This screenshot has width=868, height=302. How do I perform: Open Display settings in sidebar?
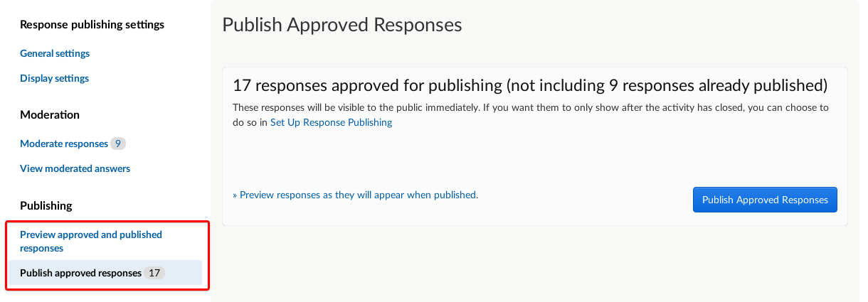[x=54, y=78]
